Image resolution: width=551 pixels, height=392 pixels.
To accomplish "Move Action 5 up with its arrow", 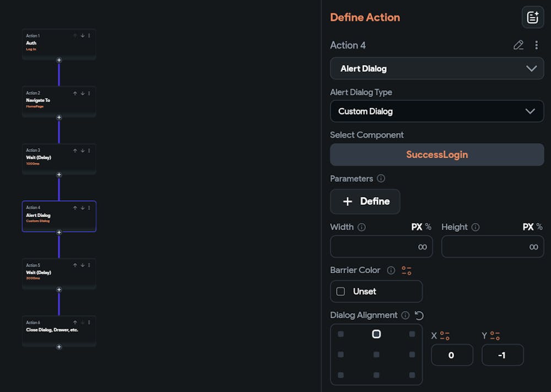I will (x=75, y=265).
